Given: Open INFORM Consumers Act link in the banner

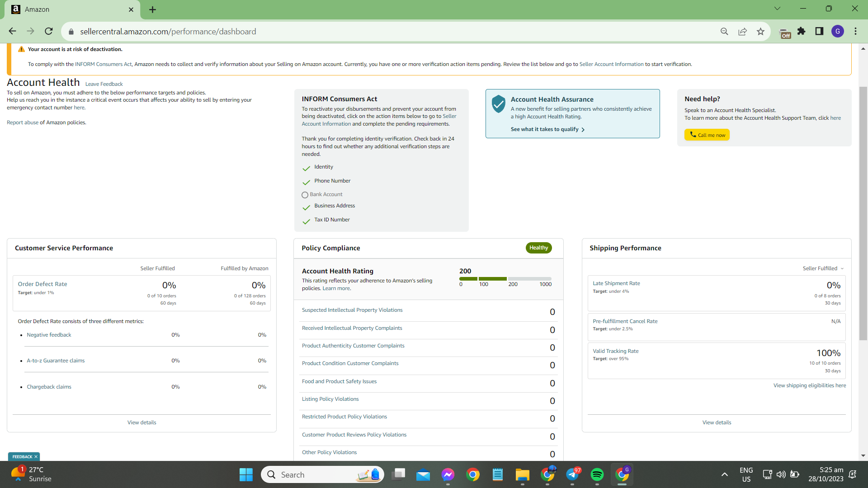Looking at the screenshot, I should (x=104, y=64).
